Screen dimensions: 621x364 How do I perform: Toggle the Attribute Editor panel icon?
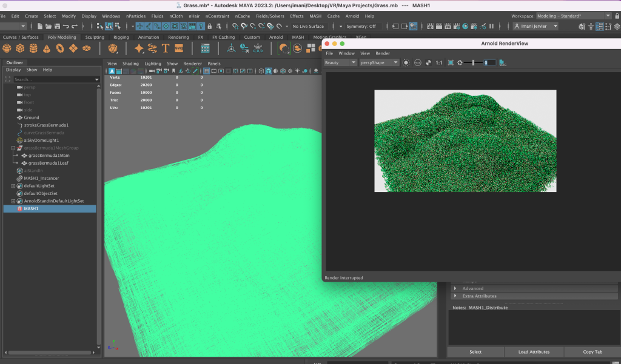(600, 27)
